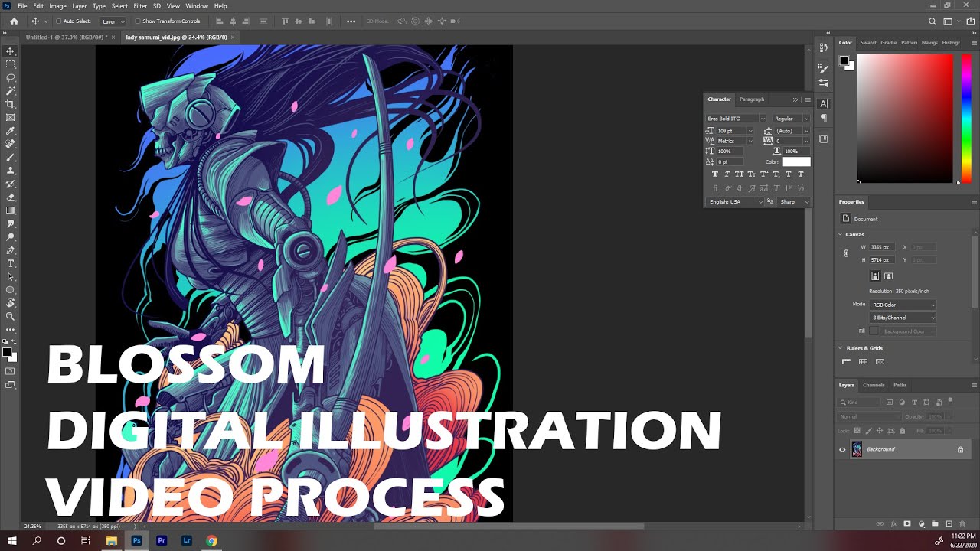Select the Move tool in the toolbox
The height and width of the screenshot is (551, 980).
10,51
